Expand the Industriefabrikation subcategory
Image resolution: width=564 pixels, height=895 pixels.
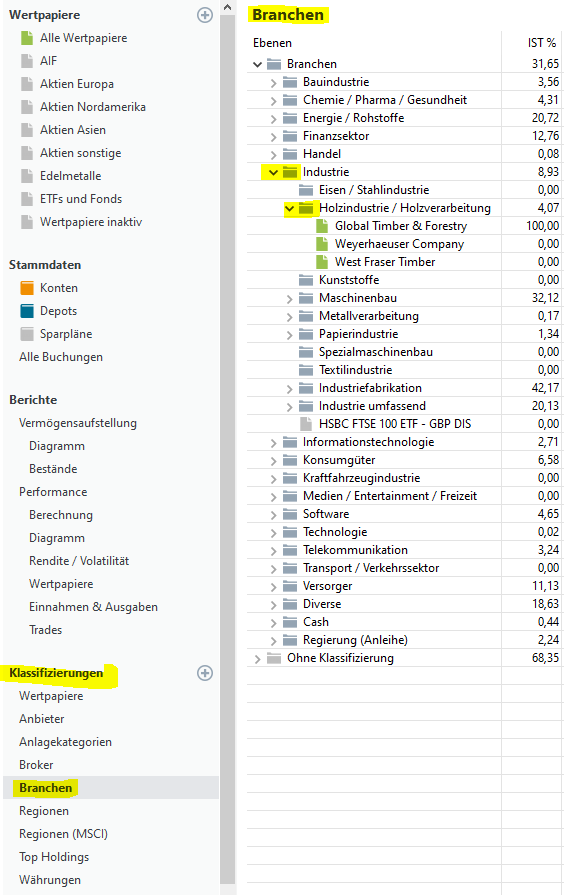click(x=289, y=389)
